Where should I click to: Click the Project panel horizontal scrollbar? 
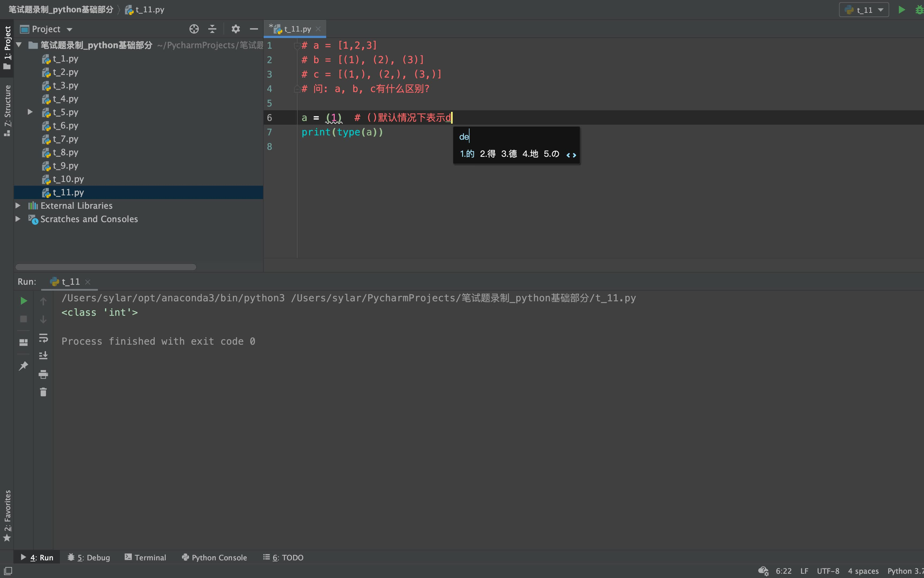click(106, 267)
